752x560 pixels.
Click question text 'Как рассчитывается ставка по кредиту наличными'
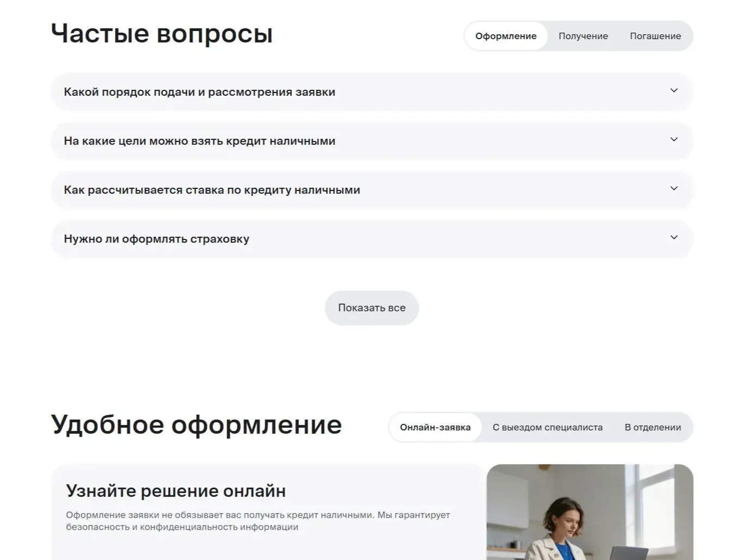point(212,190)
